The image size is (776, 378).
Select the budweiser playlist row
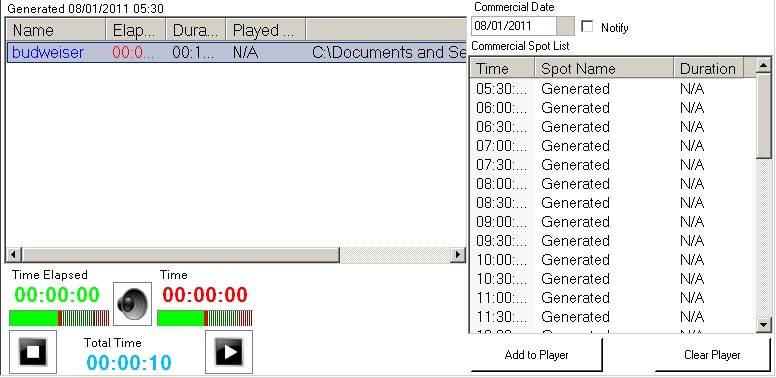click(x=237, y=52)
